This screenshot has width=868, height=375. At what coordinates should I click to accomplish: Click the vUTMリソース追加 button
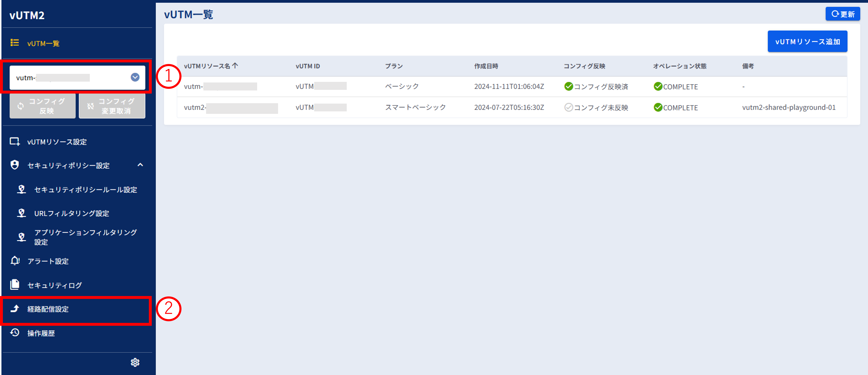pyautogui.click(x=807, y=41)
